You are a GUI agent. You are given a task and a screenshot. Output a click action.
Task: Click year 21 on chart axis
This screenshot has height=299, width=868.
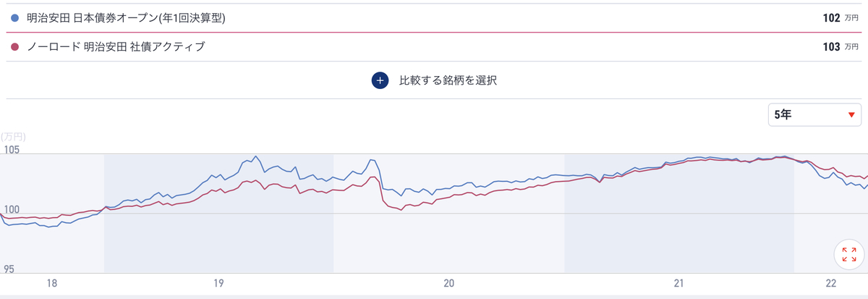point(678,282)
